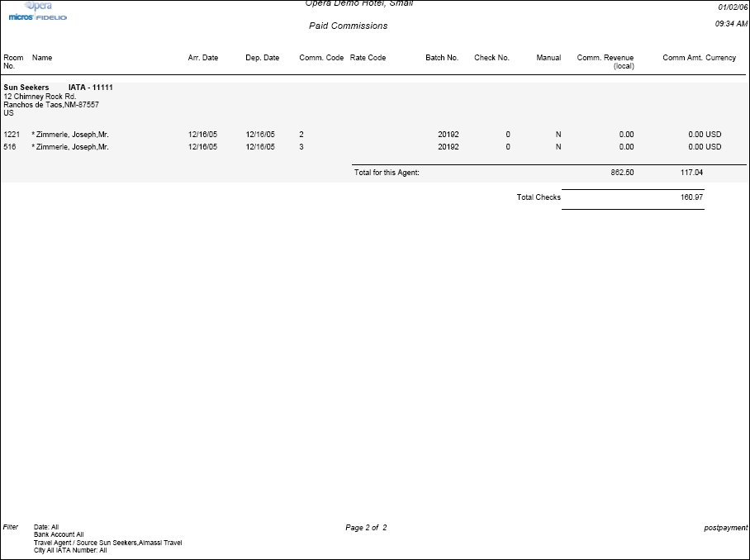
Task: Click the Name column header
Action: (x=42, y=57)
